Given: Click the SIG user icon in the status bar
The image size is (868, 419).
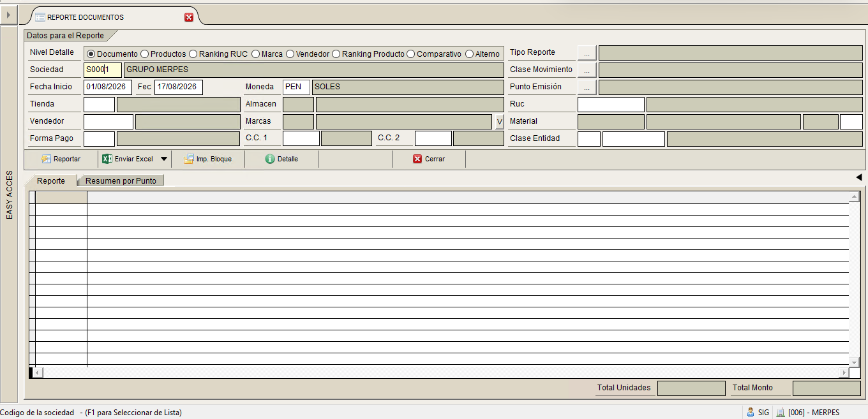Looking at the screenshot, I should pos(751,412).
